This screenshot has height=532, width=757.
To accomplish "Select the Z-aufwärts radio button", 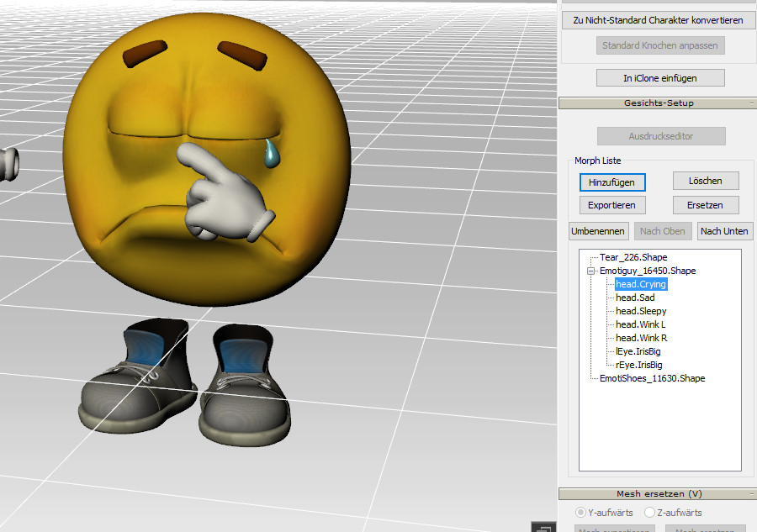I will (x=650, y=512).
